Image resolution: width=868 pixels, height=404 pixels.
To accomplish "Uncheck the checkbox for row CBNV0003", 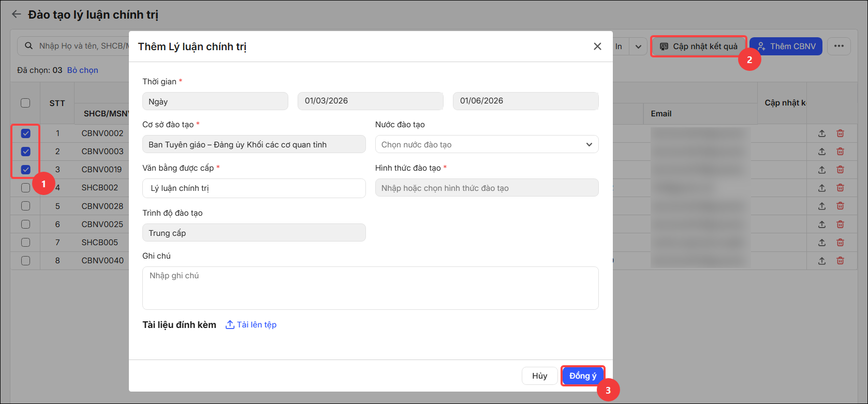I will coord(25,152).
